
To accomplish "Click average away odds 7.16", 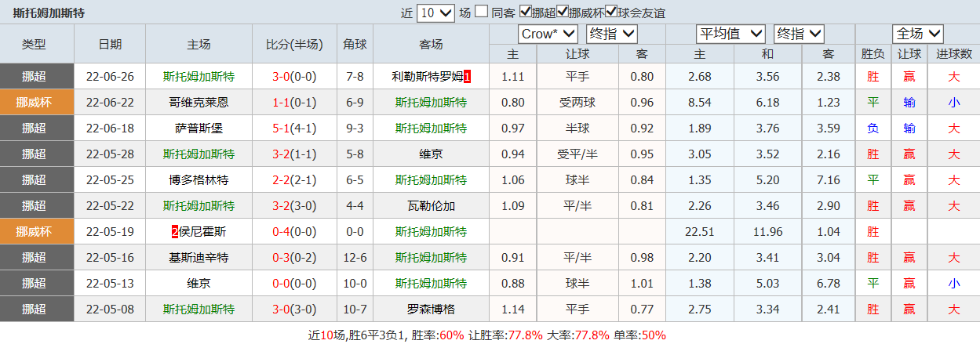I will (x=828, y=180).
